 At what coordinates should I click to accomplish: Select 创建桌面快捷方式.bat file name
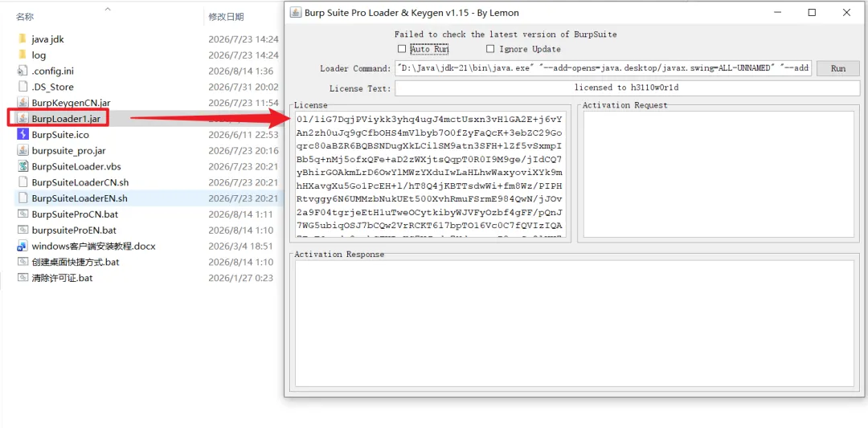point(76,262)
